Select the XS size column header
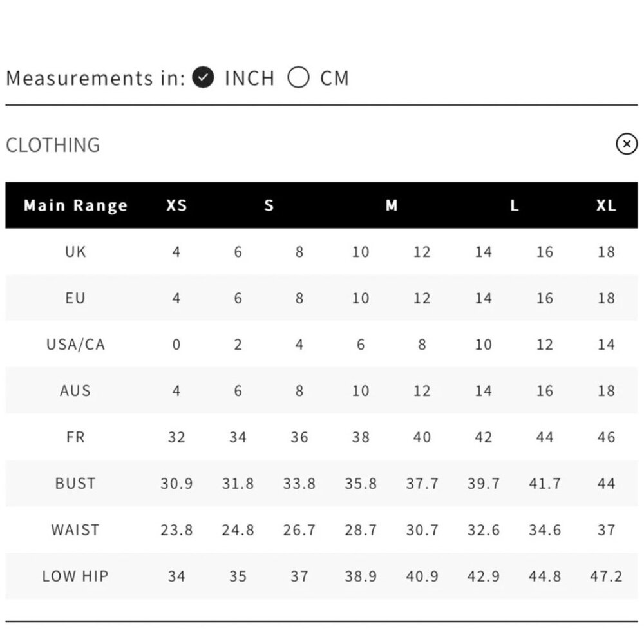This screenshot has width=644, height=644. [x=176, y=205]
